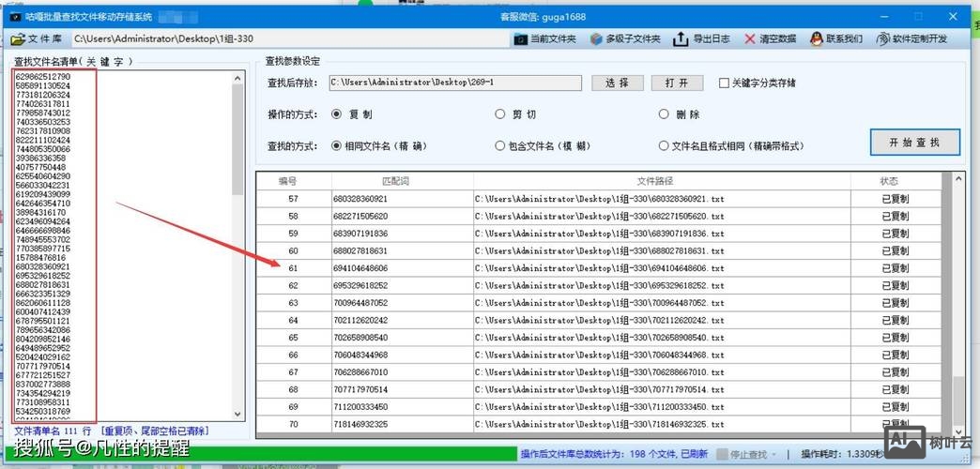
Task: Select keyword 534250318769 in the list
Action: pyautogui.click(x=43, y=412)
